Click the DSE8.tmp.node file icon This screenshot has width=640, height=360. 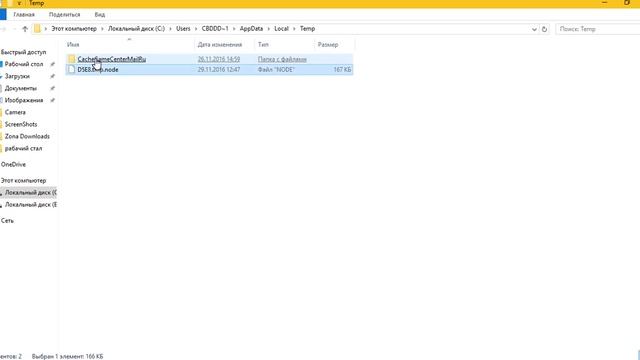point(72,70)
